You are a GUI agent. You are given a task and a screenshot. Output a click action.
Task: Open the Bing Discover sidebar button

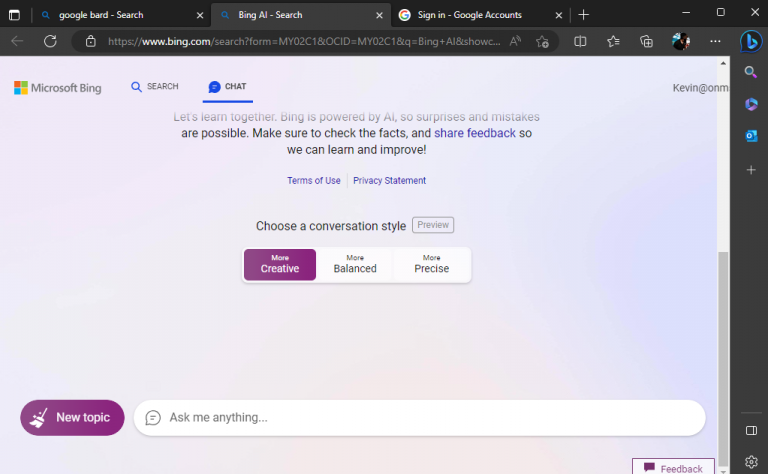751,41
